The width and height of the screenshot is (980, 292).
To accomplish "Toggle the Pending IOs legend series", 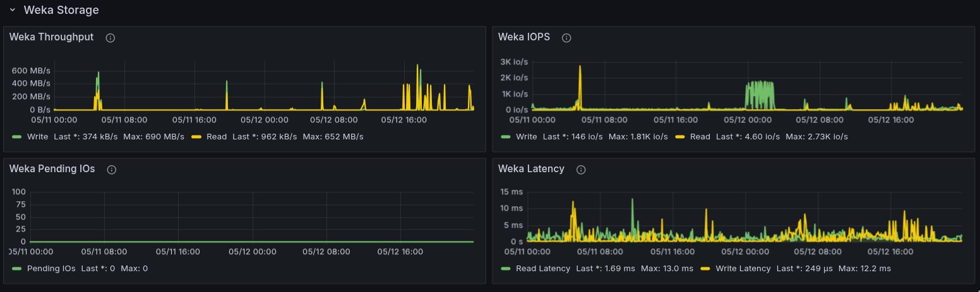I will [x=51, y=269].
